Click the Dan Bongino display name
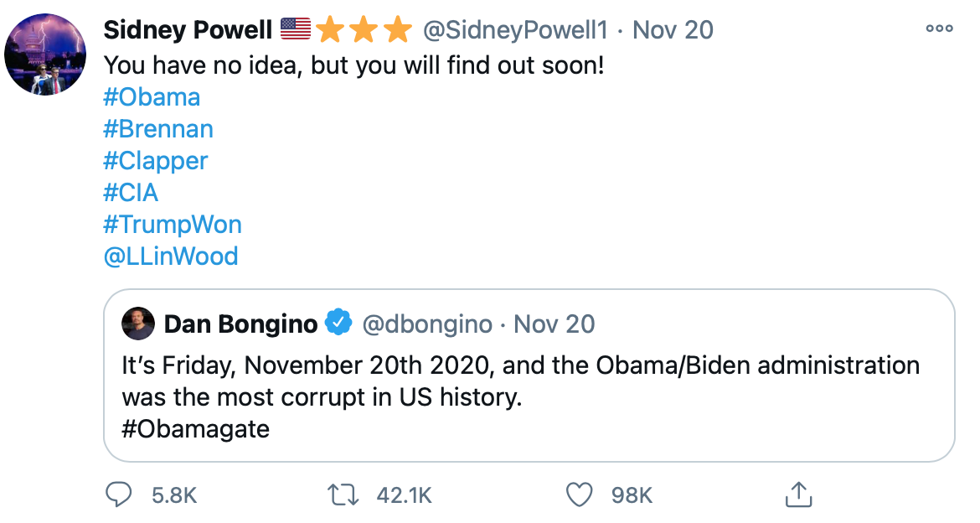The height and width of the screenshot is (523, 980). (x=241, y=324)
